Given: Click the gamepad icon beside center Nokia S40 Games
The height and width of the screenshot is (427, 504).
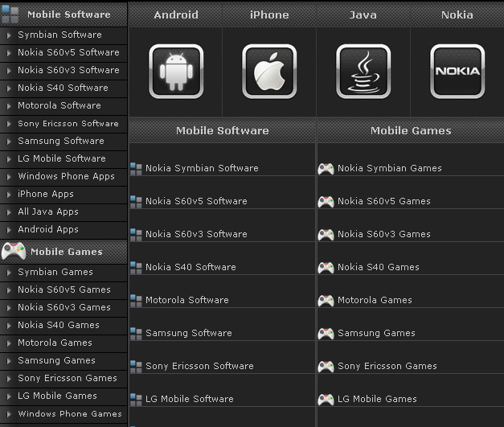Looking at the screenshot, I should [x=326, y=268].
